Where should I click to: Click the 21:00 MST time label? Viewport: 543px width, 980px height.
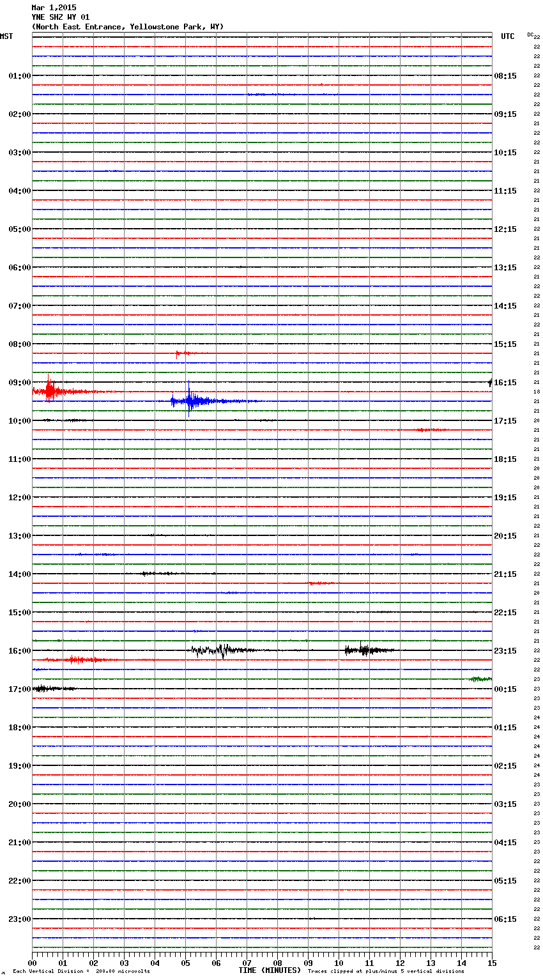[19, 843]
